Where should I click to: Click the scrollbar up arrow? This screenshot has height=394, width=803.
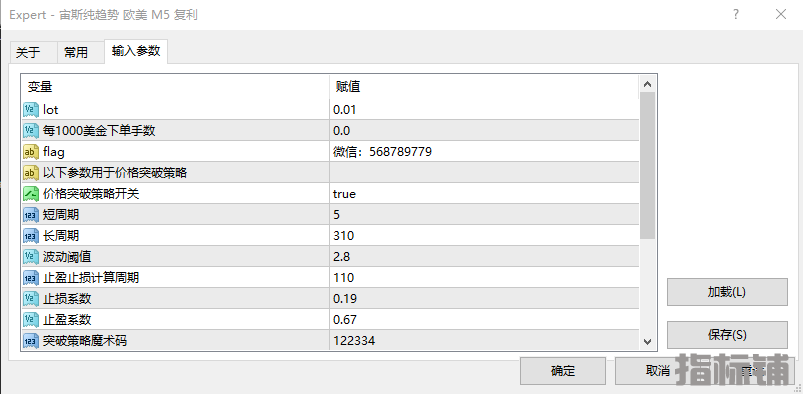coord(647,84)
